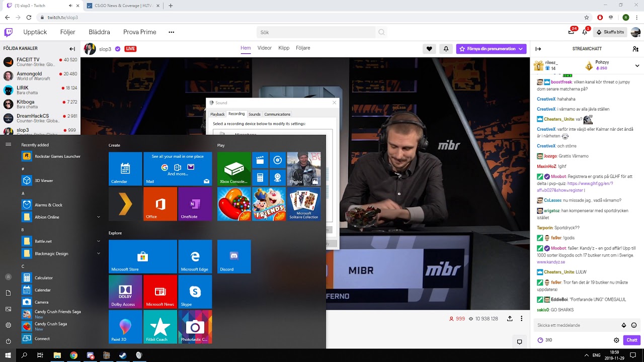The image size is (644, 362).
Task: Click the Windows Start button
Action: (x=8, y=355)
